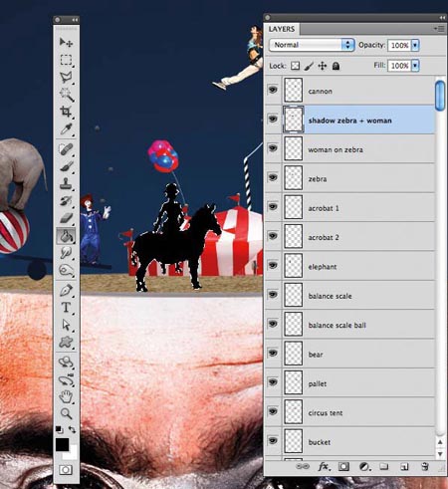448x489 pixels.
Task: Open the layer style fx menu
Action: coord(324,467)
